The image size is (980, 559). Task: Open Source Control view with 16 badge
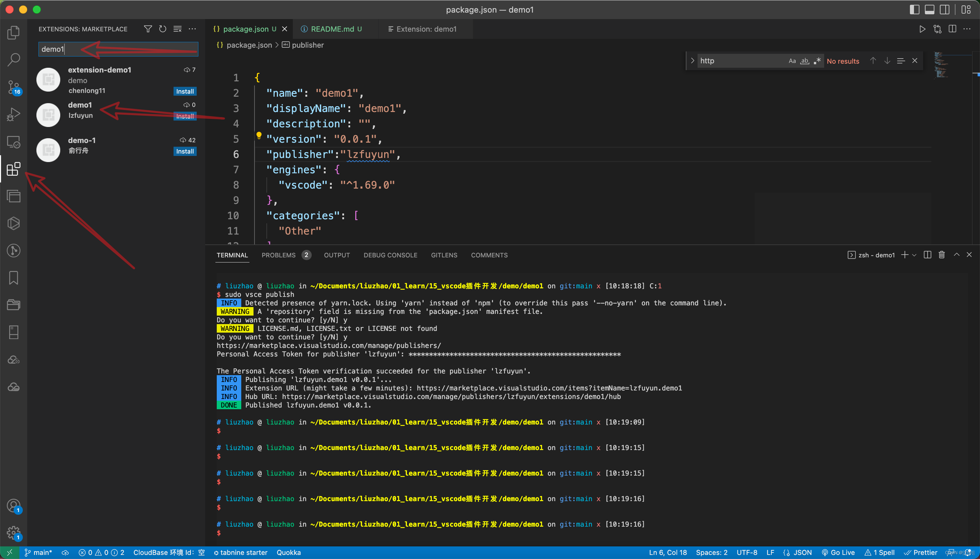point(13,87)
